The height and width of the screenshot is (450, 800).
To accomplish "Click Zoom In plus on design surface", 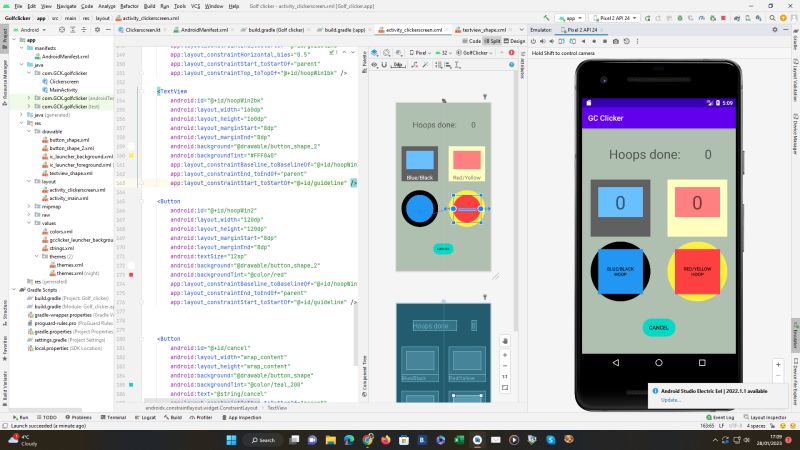I will [505, 355].
